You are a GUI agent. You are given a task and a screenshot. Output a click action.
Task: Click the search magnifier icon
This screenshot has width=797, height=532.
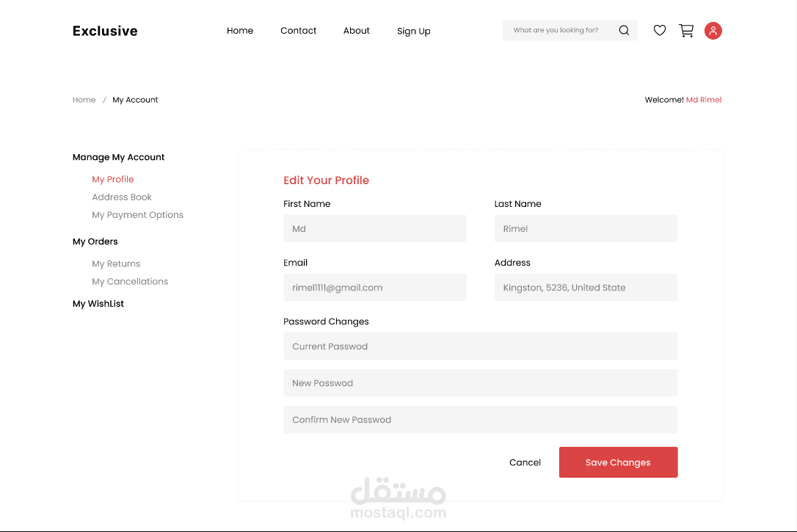tap(624, 31)
